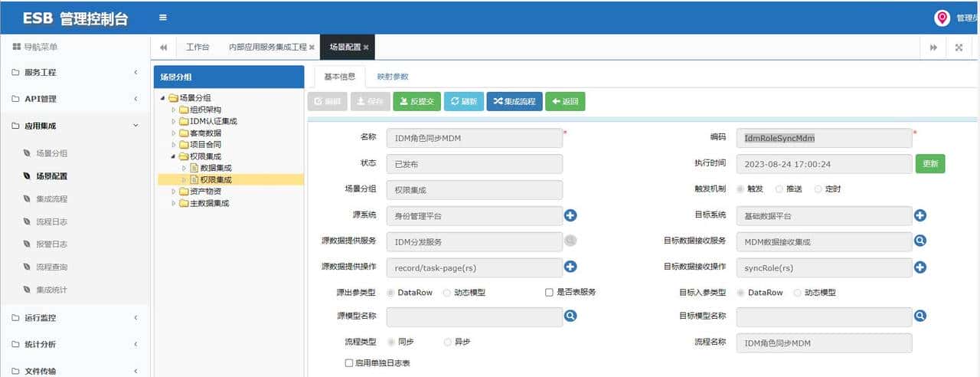The width and height of the screenshot is (980, 377).
Task: Click plus icon next to 源系统 field
Action: tap(570, 215)
